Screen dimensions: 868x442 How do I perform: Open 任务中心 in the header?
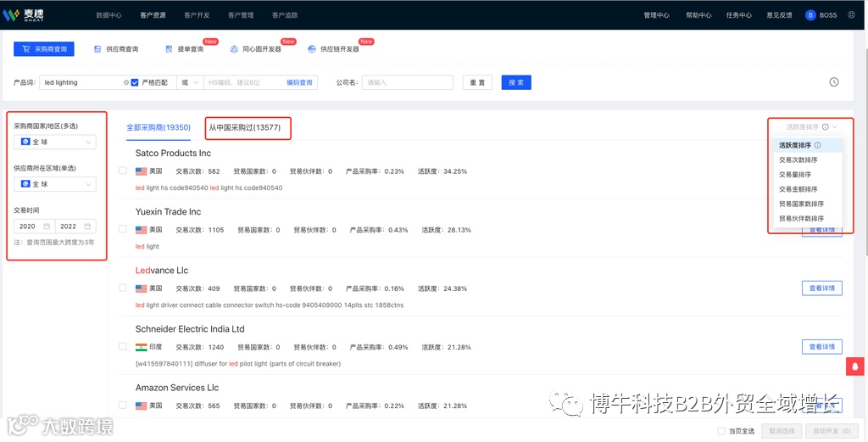pyautogui.click(x=739, y=15)
